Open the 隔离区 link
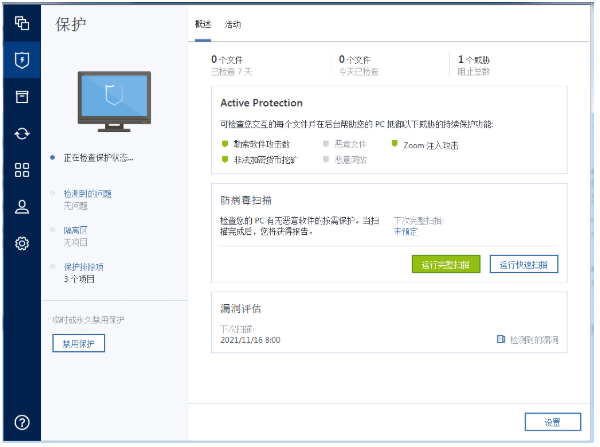This screenshot has height=447, width=600. 75,230
